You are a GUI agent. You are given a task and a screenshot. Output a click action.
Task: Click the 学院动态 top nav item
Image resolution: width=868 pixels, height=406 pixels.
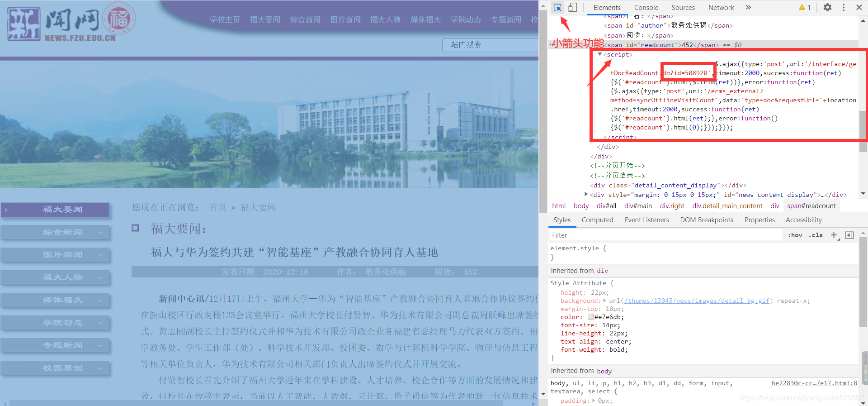point(466,19)
